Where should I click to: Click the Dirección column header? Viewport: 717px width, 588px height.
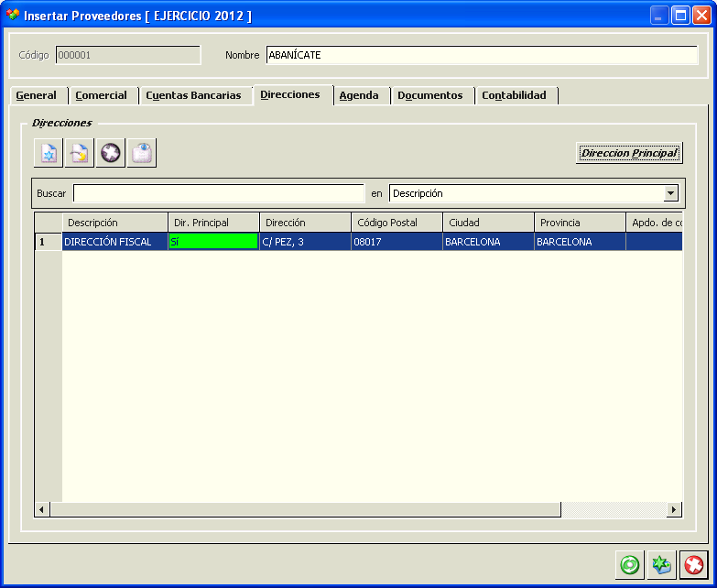click(306, 223)
